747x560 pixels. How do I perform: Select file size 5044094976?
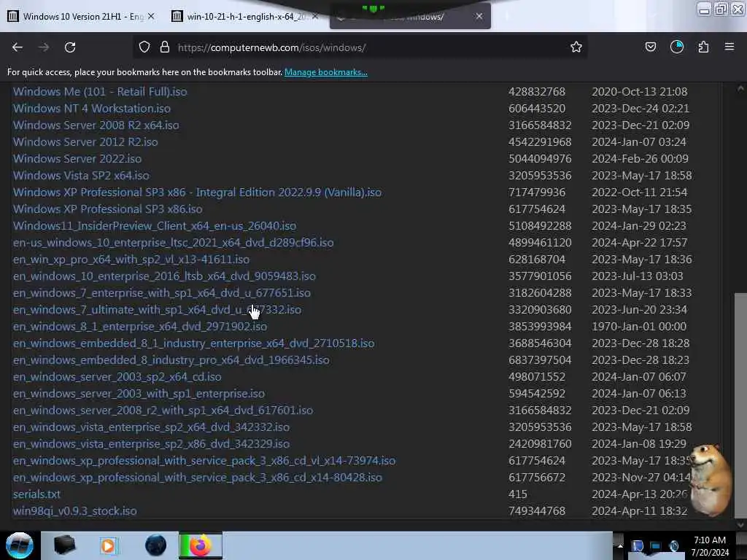click(x=540, y=158)
